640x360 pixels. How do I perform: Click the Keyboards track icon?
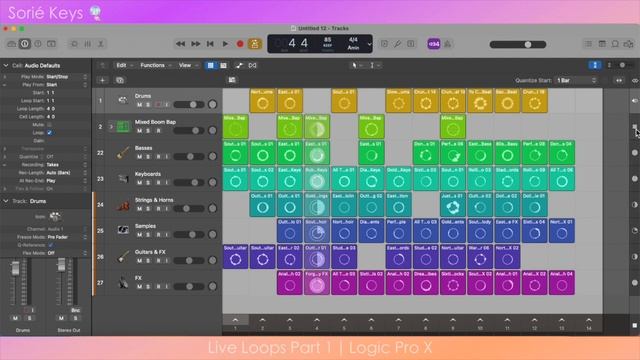122,178
